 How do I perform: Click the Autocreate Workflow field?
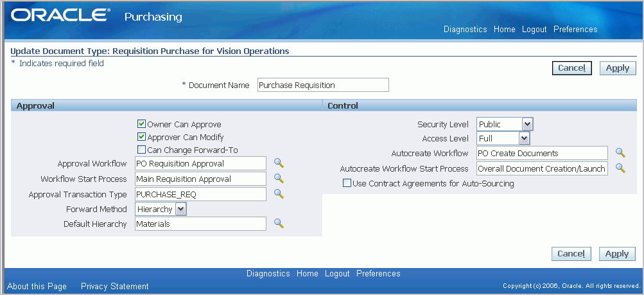[542, 153]
